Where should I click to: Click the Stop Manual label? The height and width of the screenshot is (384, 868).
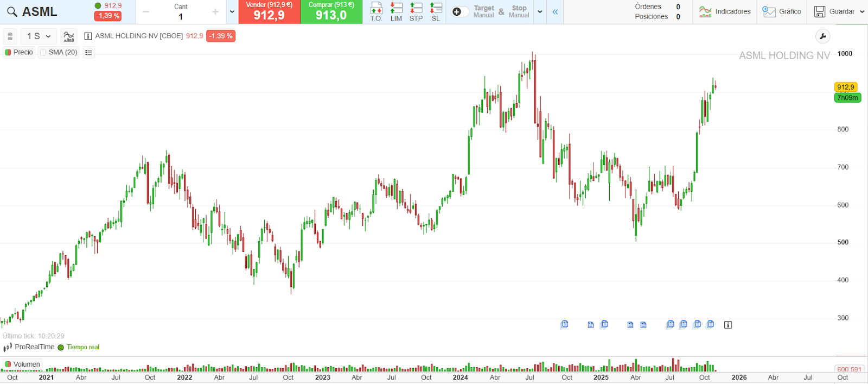pyautogui.click(x=519, y=11)
